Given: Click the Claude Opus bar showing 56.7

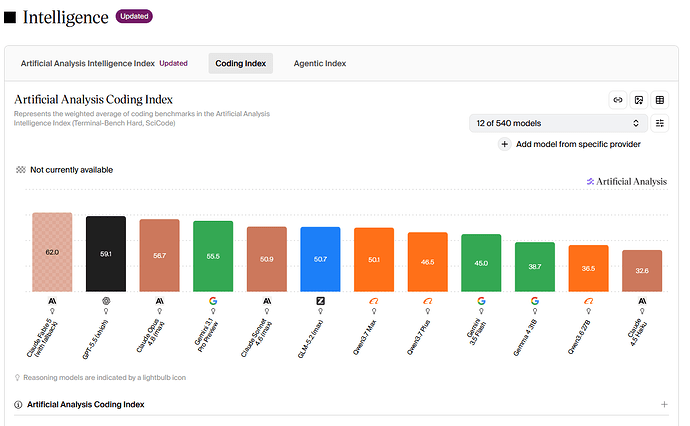Looking at the screenshot, I should [x=160, y=255].
